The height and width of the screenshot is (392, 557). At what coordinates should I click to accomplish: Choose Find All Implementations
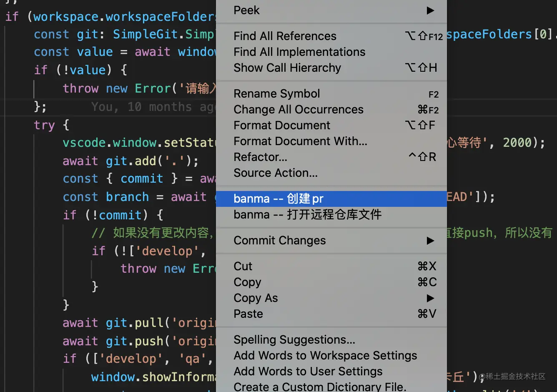(x=331, y=52)
